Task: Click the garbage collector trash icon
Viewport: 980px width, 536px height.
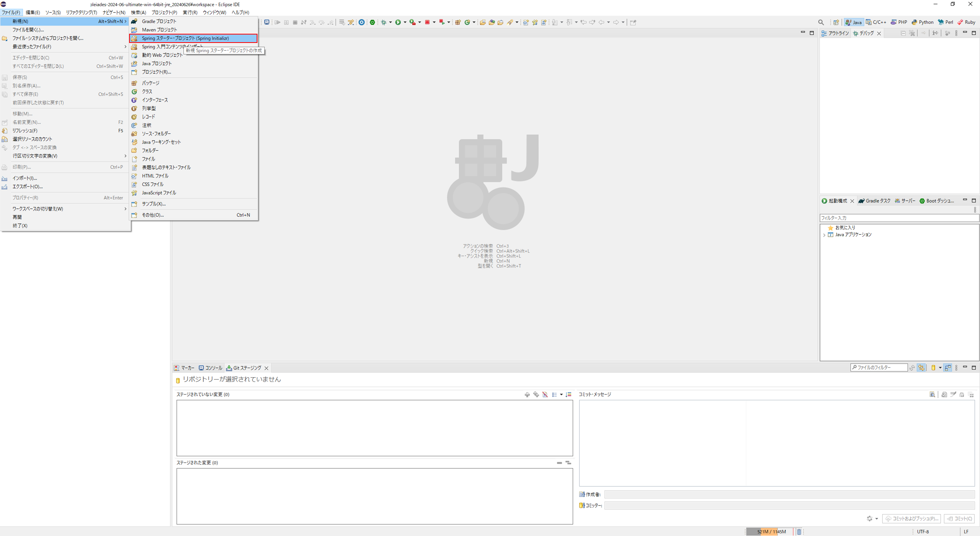Action: coord(799,531)
